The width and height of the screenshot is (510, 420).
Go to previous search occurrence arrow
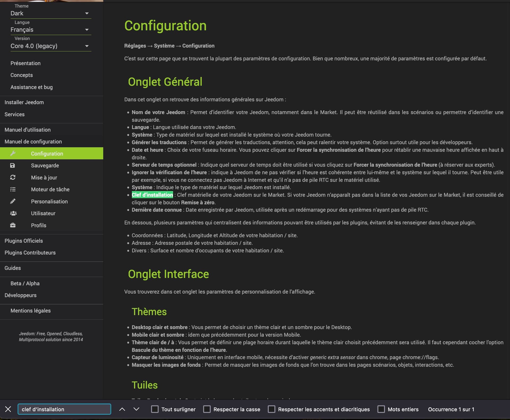click(122, 409)
